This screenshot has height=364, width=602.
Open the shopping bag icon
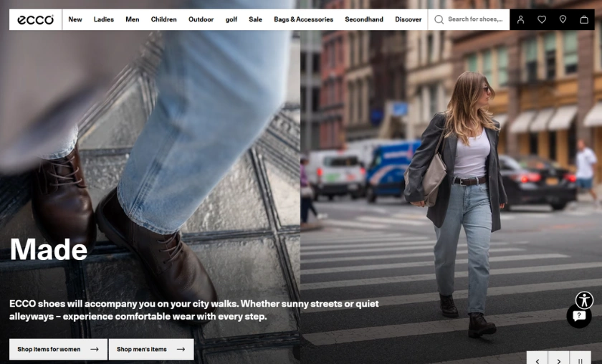584,19
